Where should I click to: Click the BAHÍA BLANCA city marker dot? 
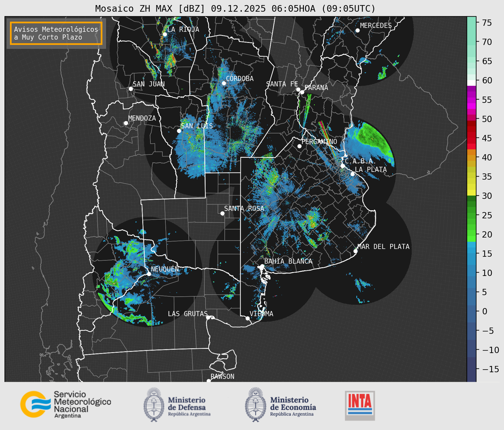pyautogui.click(x=262, y=266)
